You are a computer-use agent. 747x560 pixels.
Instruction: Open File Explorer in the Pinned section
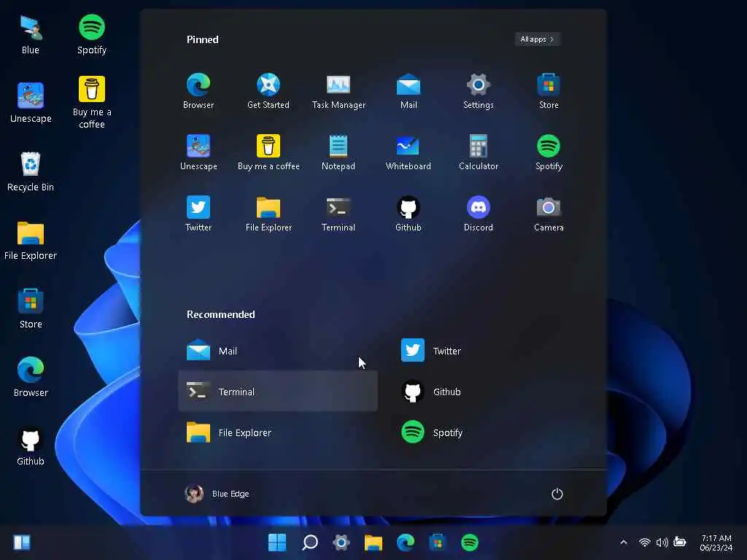[x=268, y=214]
